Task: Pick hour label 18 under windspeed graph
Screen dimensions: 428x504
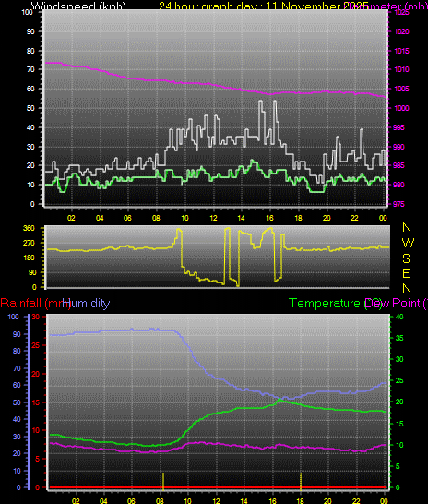Action: (x=298, y=218)
